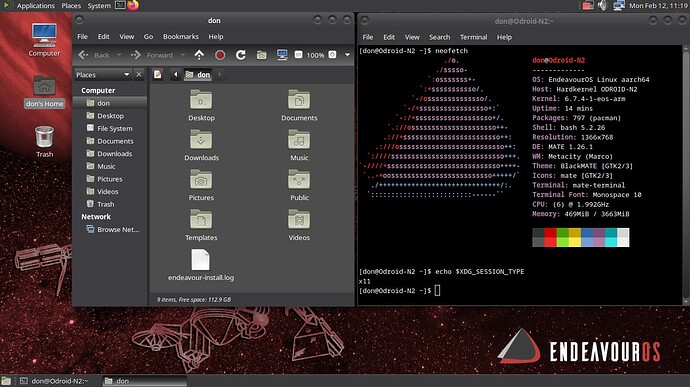
Task: Open the network icon in system tray
Action: pos(619,5)
